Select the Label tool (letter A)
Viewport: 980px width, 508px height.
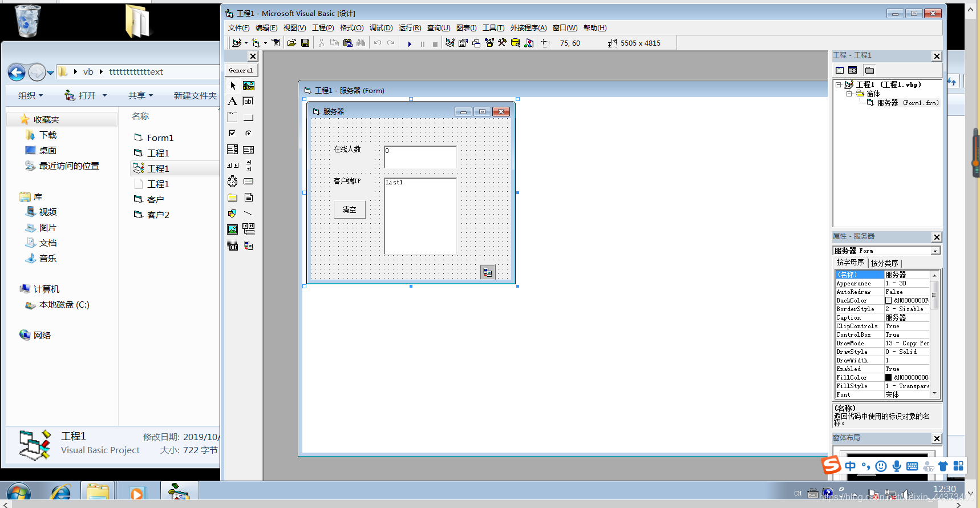(233, 102)
